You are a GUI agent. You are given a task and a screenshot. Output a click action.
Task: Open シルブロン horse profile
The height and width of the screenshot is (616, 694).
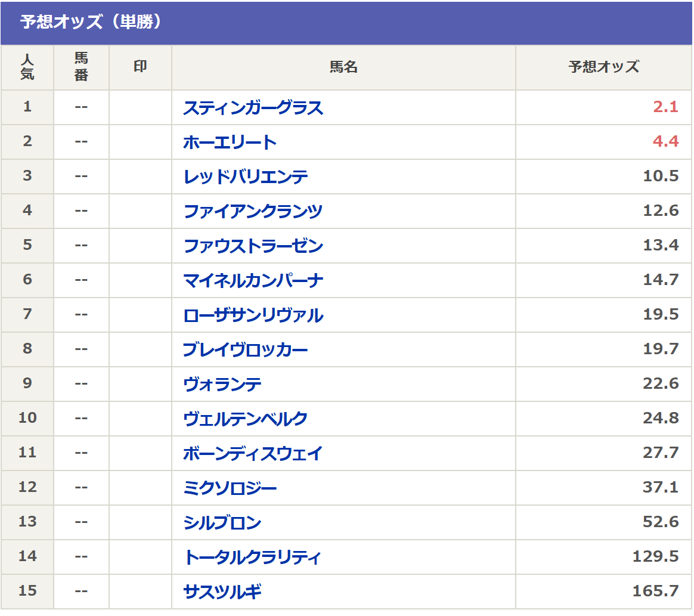[x=222, y=523]
